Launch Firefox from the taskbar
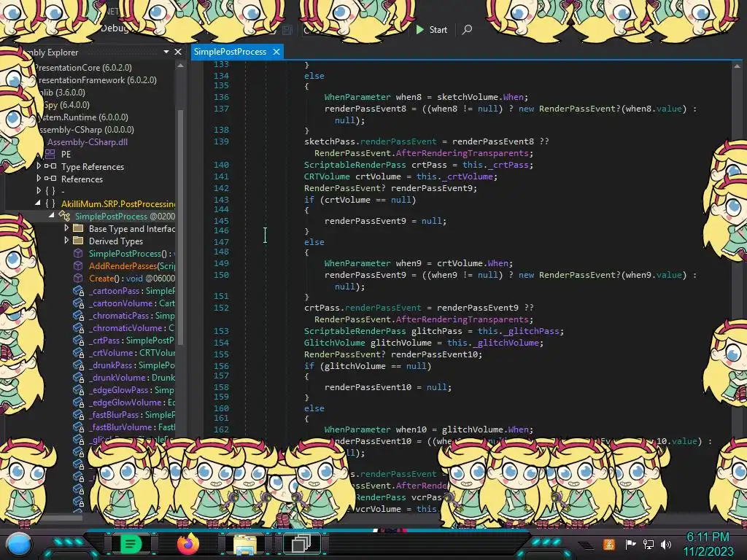 click(187, 543)
